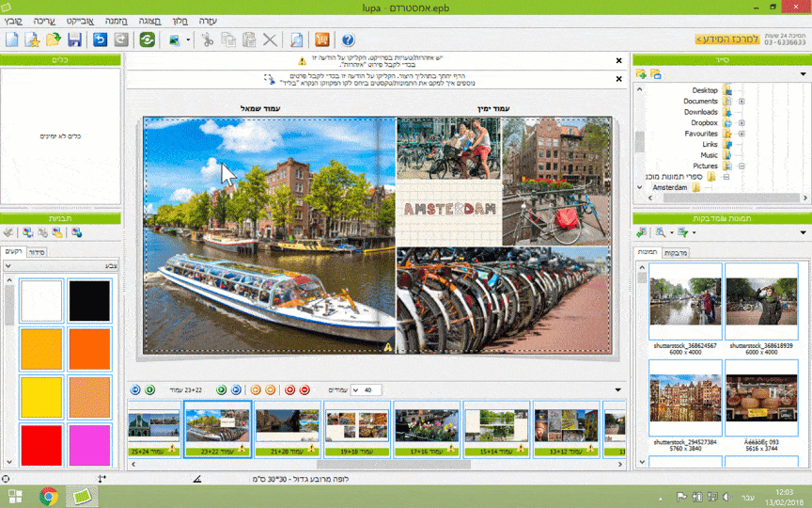Open the insert image dropdown arrow in toolbar

click(188, 40)
